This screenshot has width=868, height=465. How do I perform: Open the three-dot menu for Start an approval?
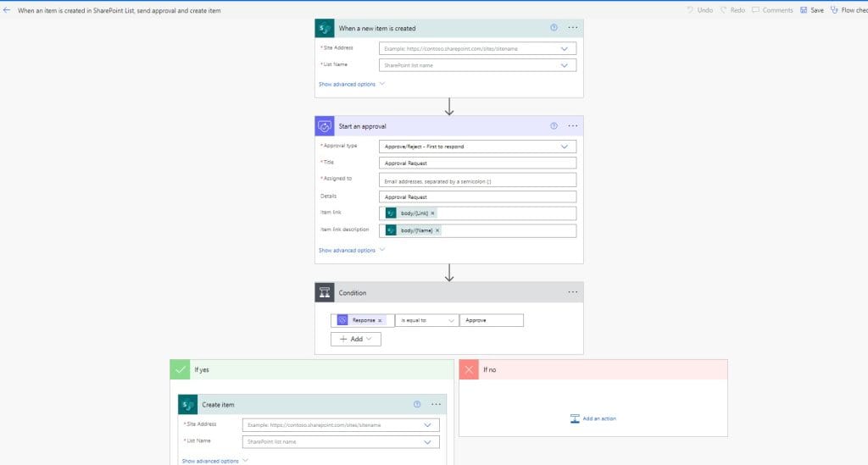pos(572,126)
